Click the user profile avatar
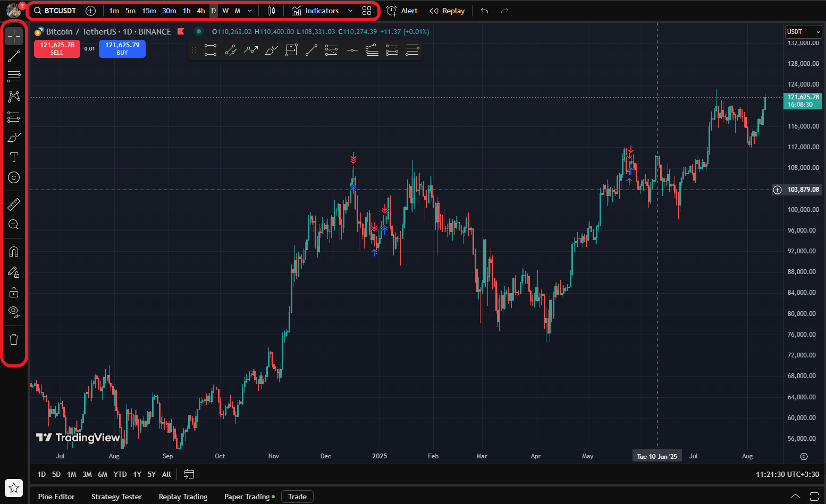Viewport: 826px width, 504px height. tap(13, 10)
